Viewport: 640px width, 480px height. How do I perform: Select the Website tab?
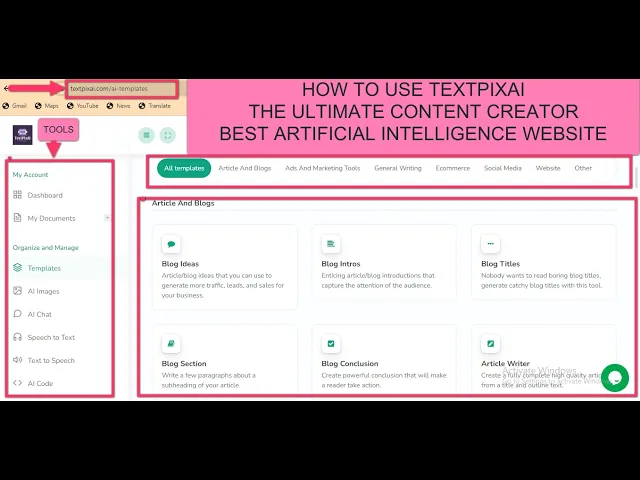pyautogui.click(x=548, y=168)
